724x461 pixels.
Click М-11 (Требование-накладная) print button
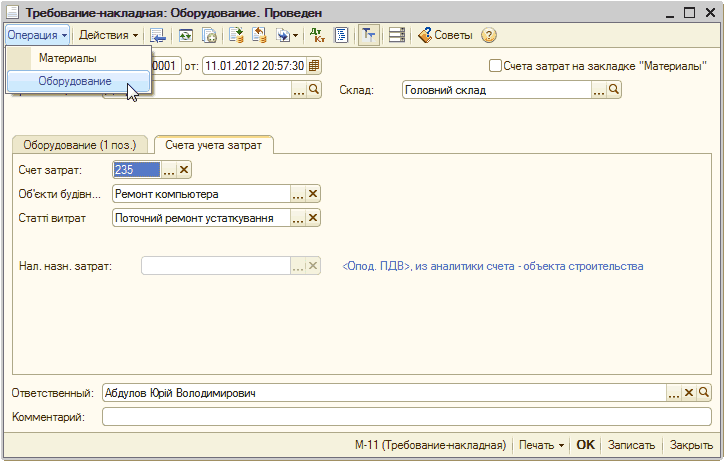(430, 445)
